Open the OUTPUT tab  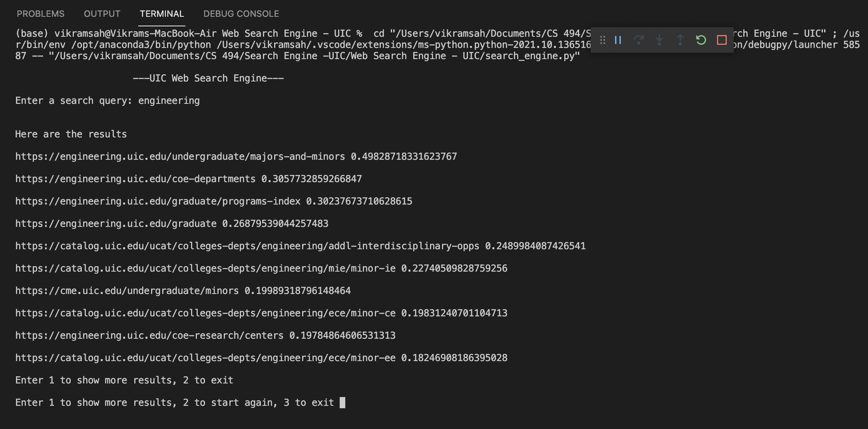click(102, 14)
